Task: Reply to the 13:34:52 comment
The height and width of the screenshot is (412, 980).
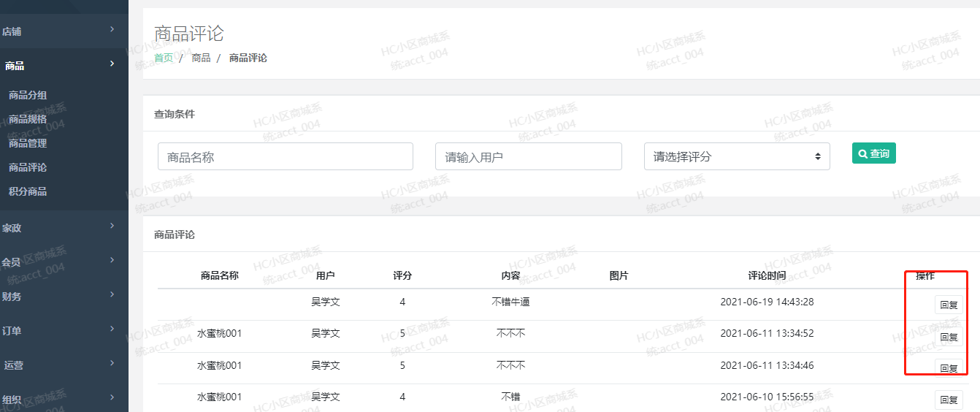Action: click(x=949, y=337)
